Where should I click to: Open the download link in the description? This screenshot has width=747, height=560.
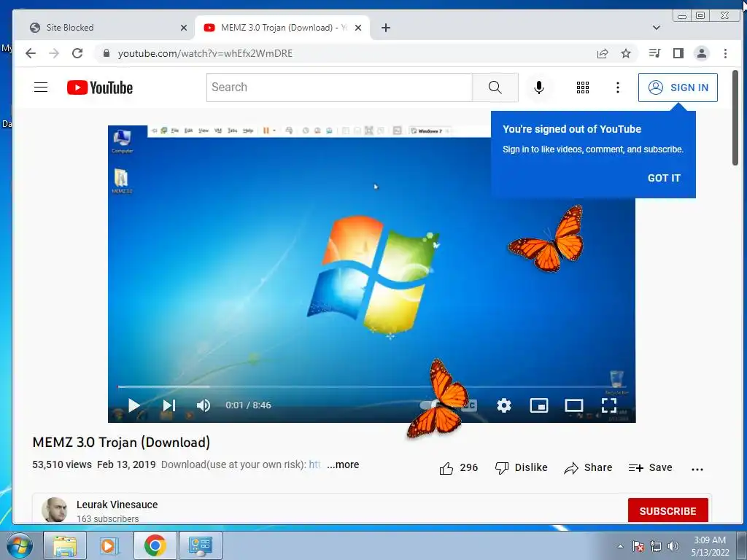pos(315,464)
